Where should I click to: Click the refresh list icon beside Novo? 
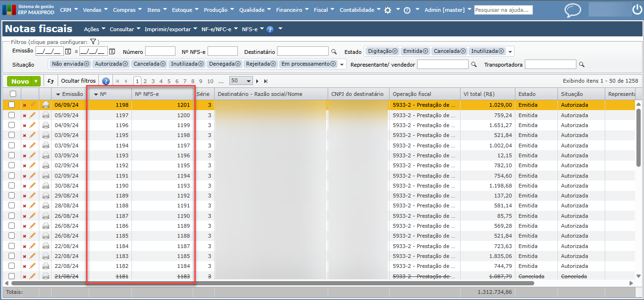click(51, 81)
